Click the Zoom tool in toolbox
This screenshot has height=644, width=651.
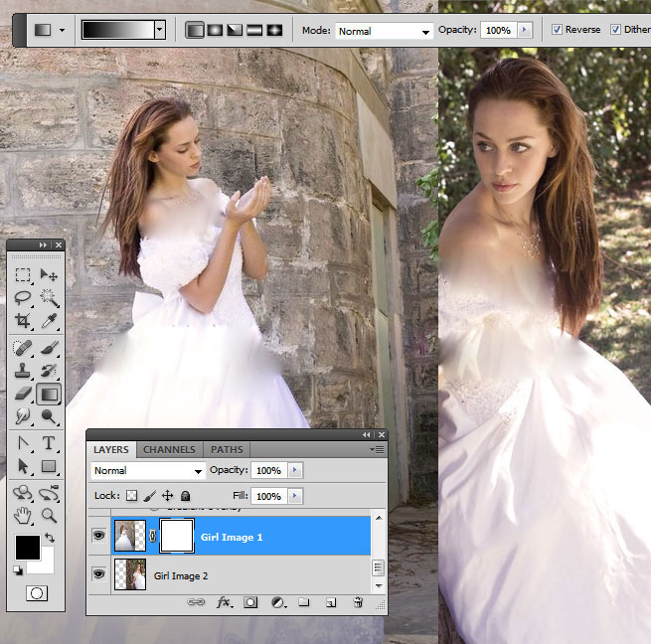tap(48, 516)
